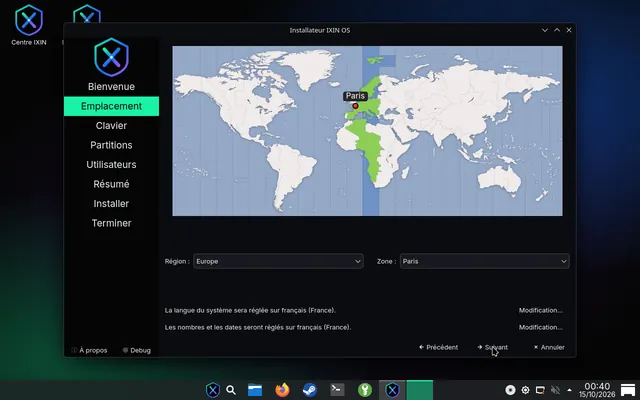Viewport: 640px width, 400px height.
Task: Open the Centre IXIN desktop icon
Action: (x=29, y=24)
